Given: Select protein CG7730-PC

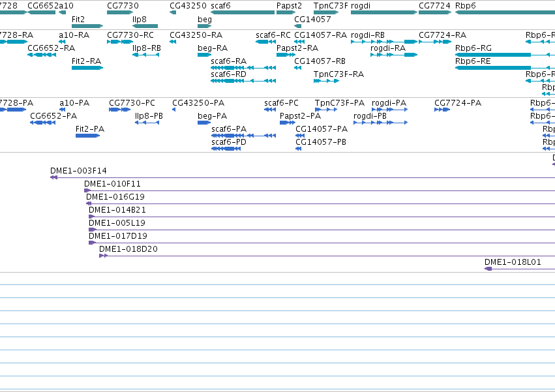Looking at the screenshot, I should pos(119,110).
